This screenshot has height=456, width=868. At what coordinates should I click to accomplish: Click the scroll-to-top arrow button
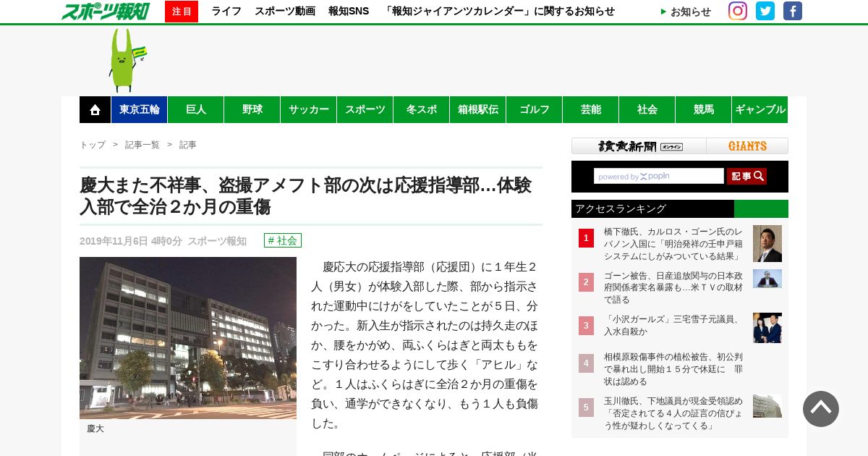[821, 409]
